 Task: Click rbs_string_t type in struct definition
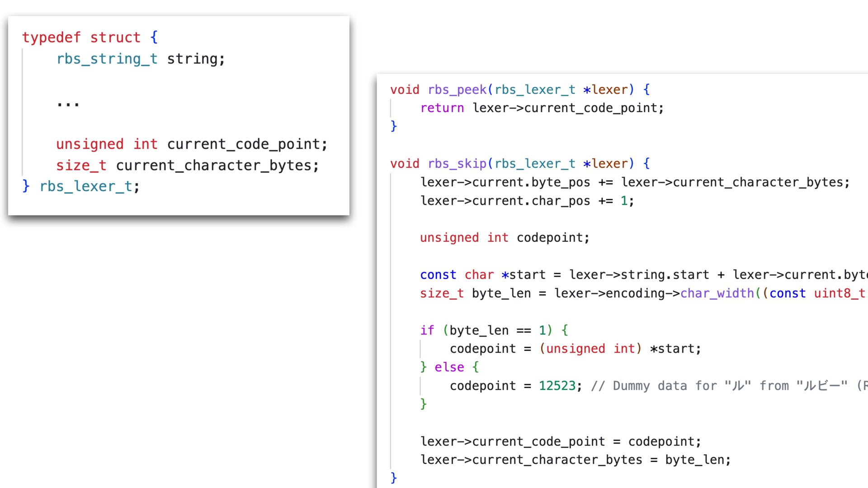click(107, 59)
